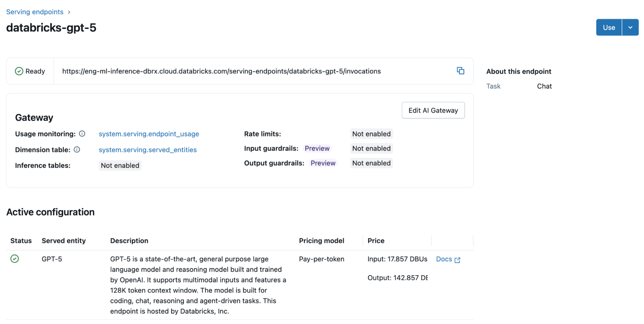Image resolution: width=644 pixels, height=324 pixels.
Task: Open system.serving.endpoint_usage table link
Action: [x=149, y=134]
